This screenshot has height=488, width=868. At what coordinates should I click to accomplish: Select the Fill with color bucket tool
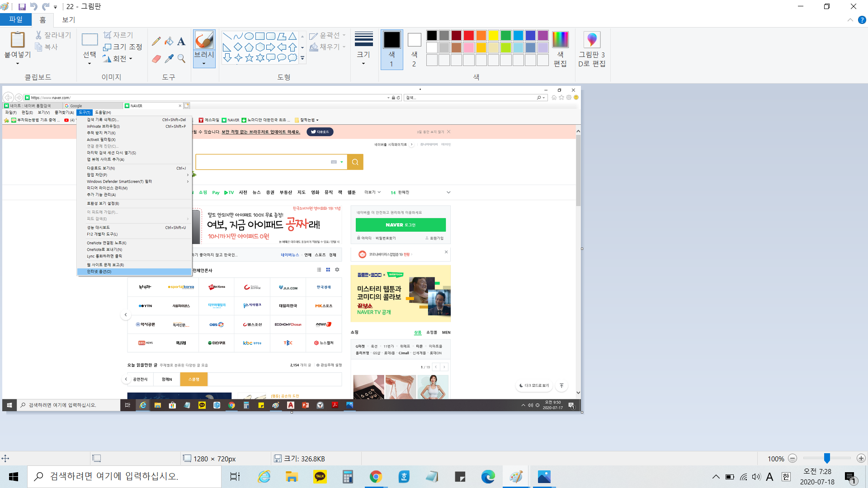[x=169, y=42]
